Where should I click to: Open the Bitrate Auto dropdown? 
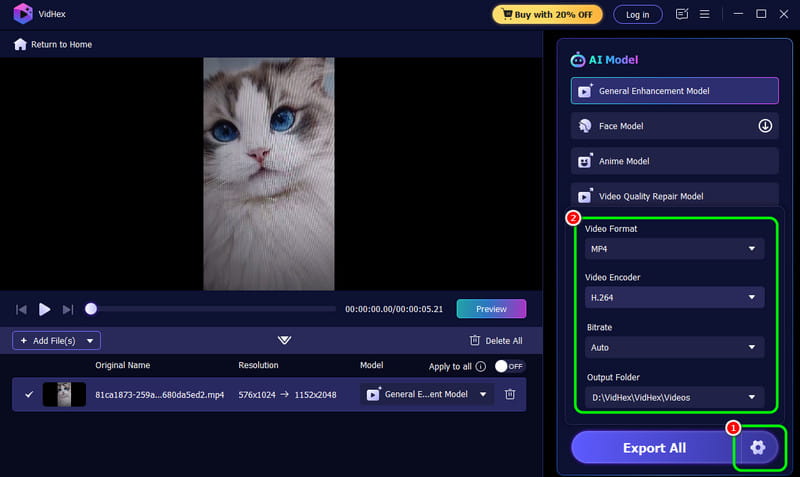674,347
